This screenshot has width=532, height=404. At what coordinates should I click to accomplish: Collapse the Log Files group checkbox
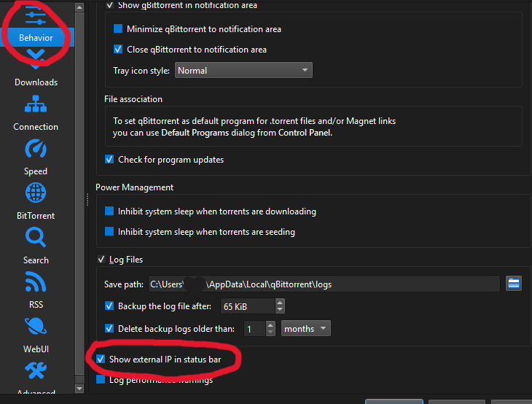tap(101, 260)
